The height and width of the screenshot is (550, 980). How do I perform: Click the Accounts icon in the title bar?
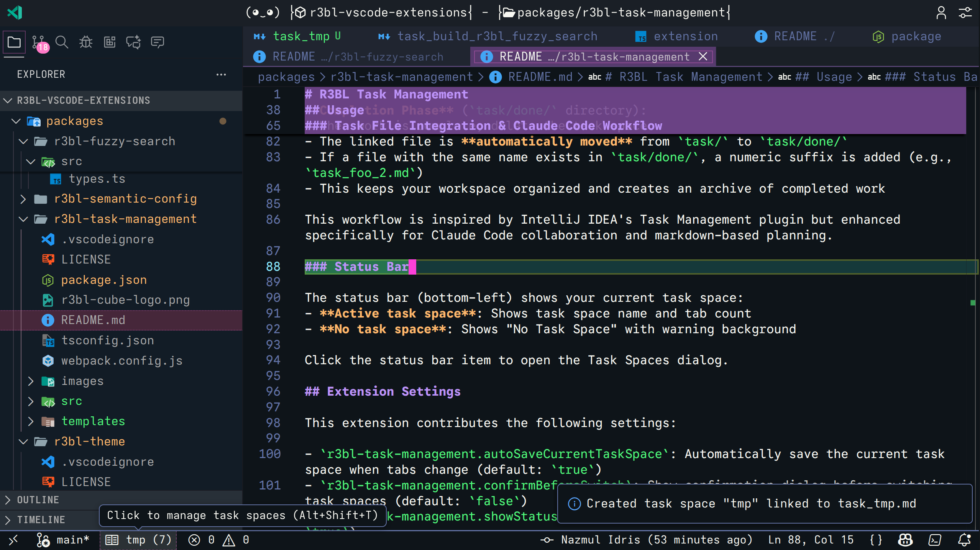tap(942, 13)
